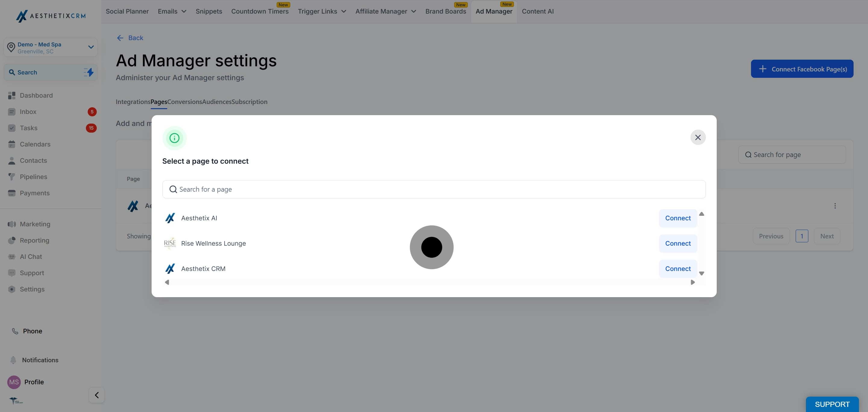Image resolution: width=868 pixels, height=412 pixels.
Task: Open the three-dot row options menu
Action: click(835, 206)
